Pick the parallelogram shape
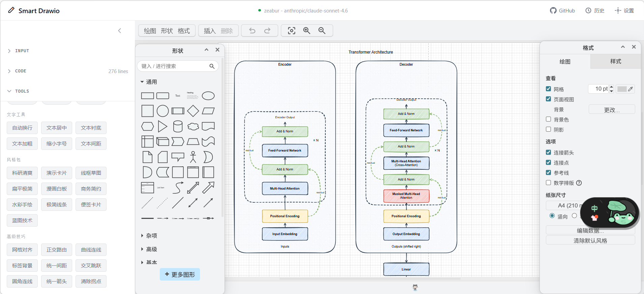This screenshot has width=644, height=294. click(208, 111)
